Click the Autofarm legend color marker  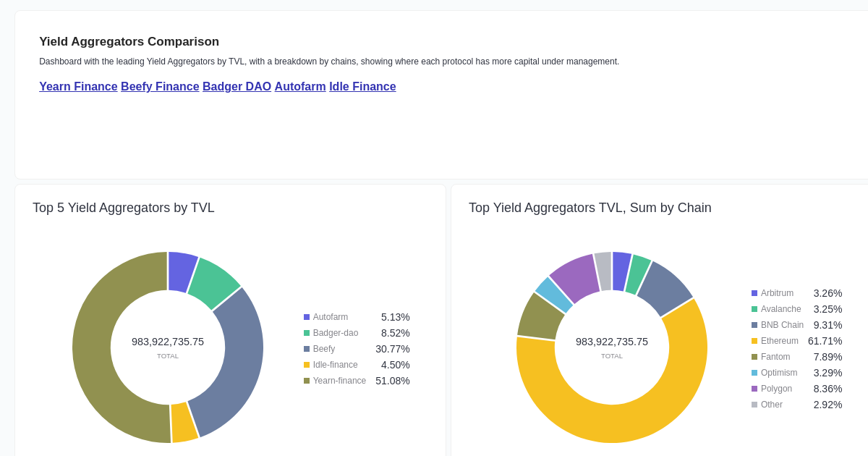(x=305, y=317)
